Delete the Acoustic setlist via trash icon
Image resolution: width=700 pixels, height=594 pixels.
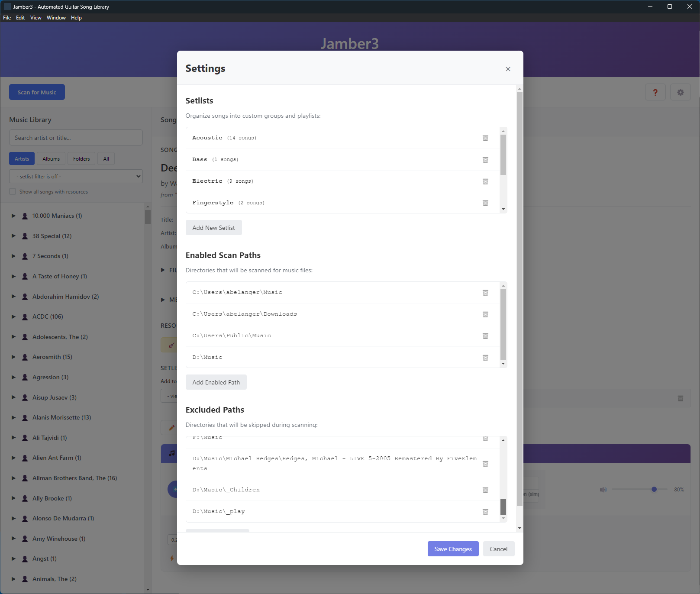485,138
